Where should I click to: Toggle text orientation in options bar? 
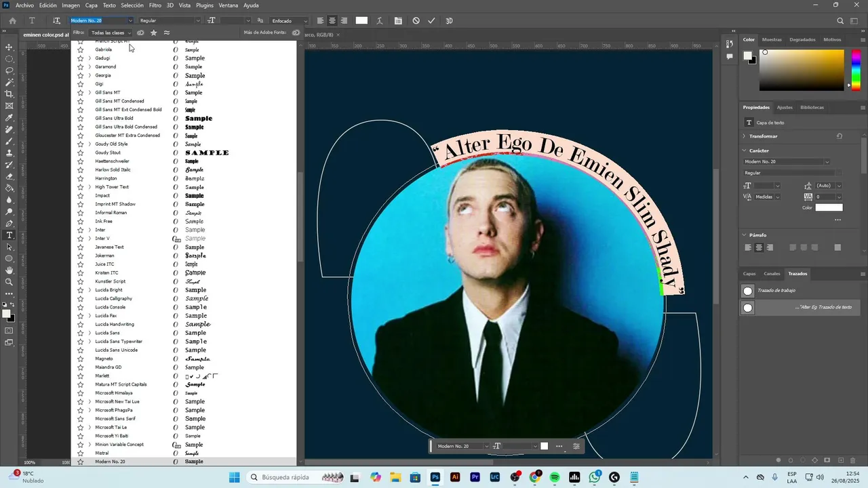point(56,20)
